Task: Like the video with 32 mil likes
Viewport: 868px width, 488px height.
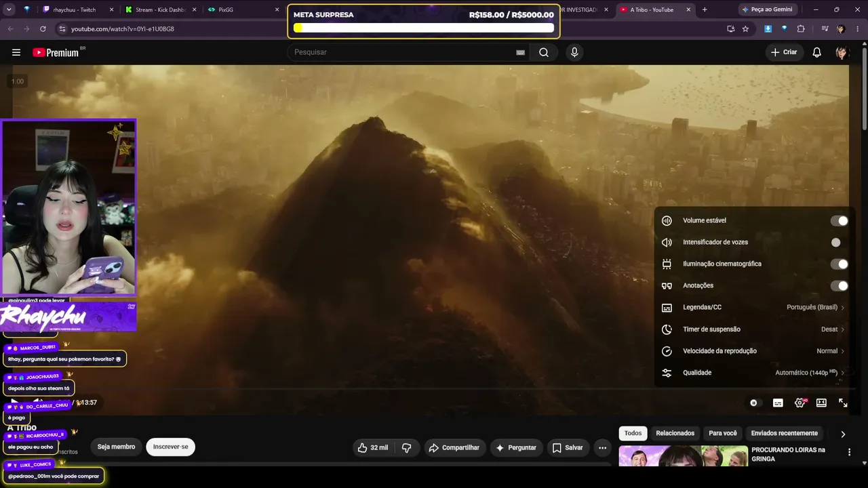Action: pos(373,447)
